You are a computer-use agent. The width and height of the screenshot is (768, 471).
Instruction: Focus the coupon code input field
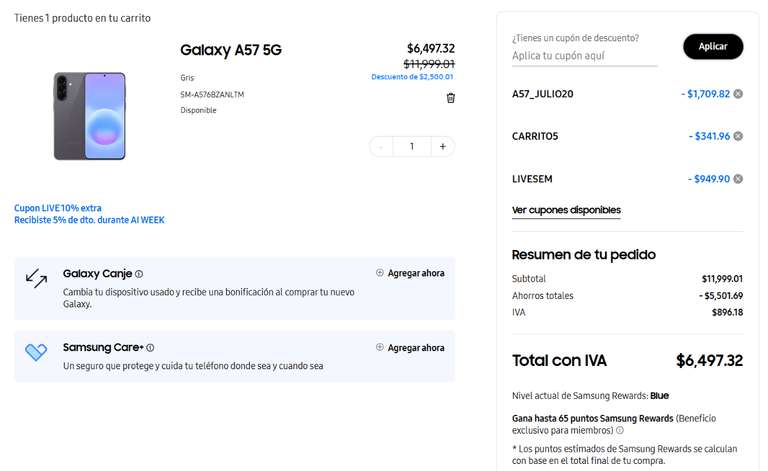coord(584,56)
